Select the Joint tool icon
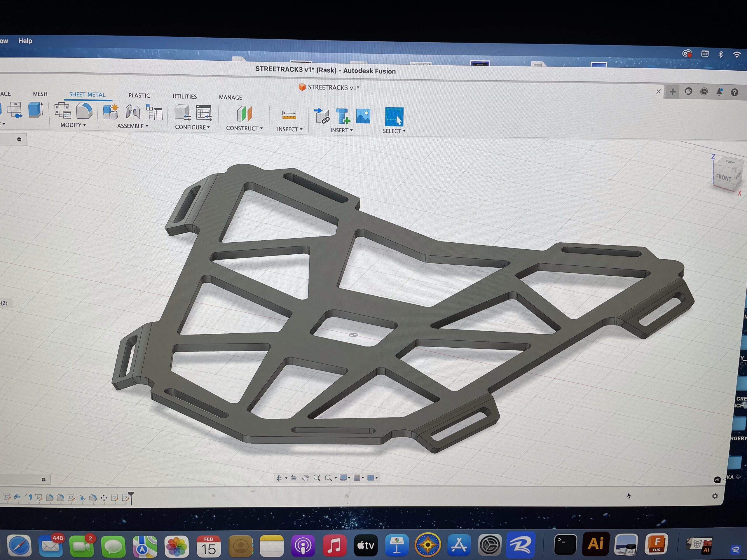The height and width of the screenshot is (560, 747). pyautogui.click(x=133, y=112)
